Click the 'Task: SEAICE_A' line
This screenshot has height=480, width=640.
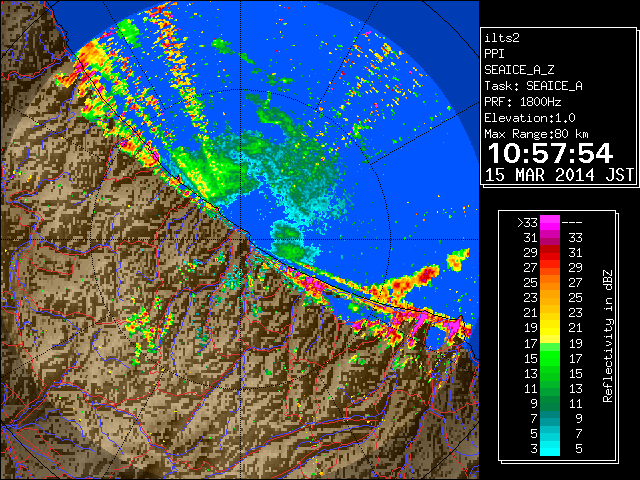tap(533, 86)
